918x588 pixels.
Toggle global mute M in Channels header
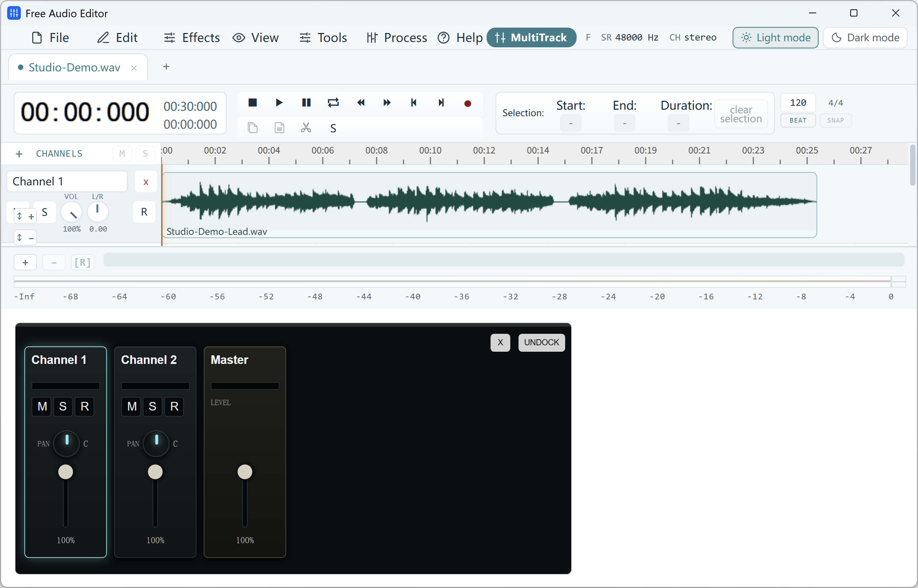[x=122, y=154]
